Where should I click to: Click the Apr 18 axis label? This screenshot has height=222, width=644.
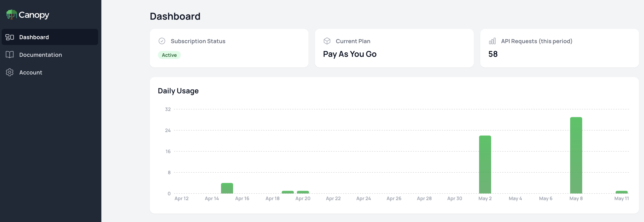tap(273, 199)
